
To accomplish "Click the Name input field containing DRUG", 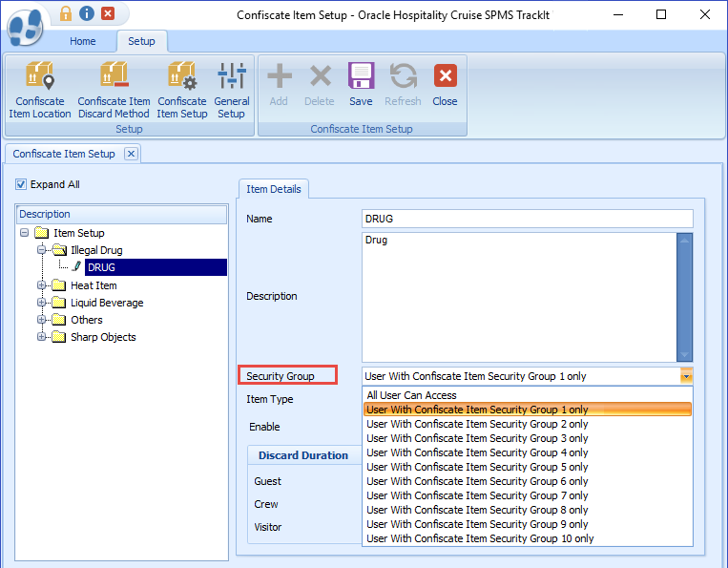I will point(527,219).
